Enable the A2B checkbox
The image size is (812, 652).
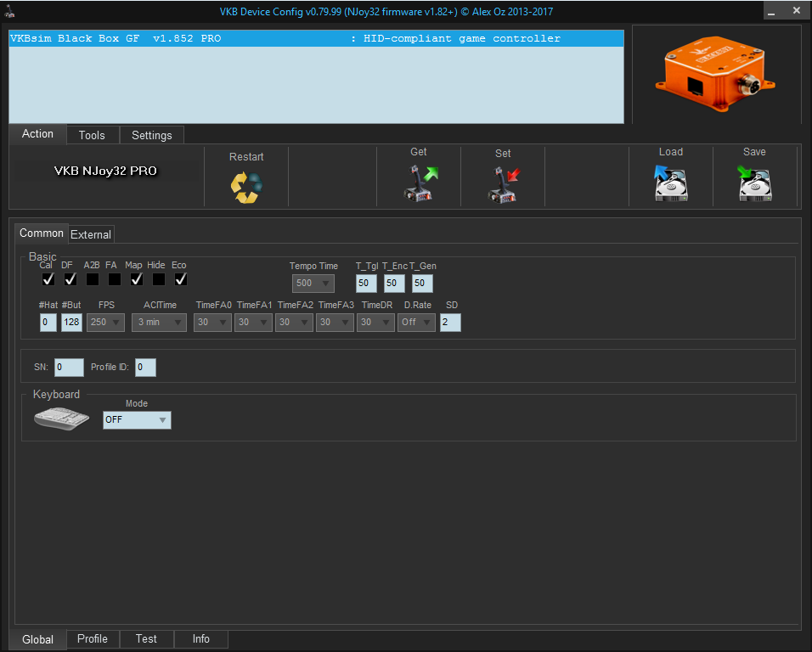pos(92,279)
